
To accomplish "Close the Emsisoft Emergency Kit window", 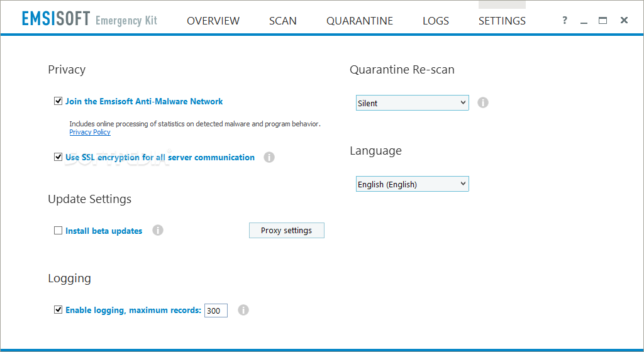I will click(x=624, y=20).
